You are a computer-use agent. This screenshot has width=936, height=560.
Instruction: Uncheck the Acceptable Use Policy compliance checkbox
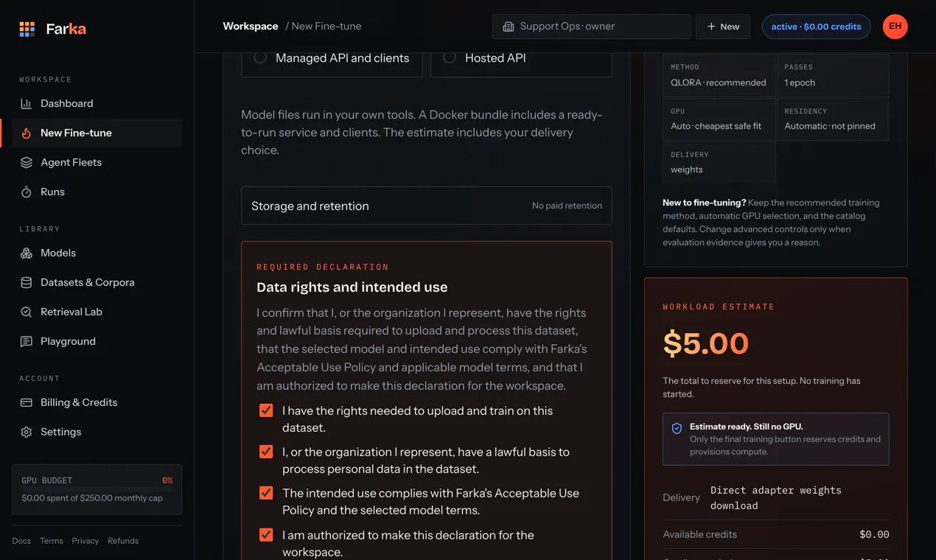[x=266, y=494]
